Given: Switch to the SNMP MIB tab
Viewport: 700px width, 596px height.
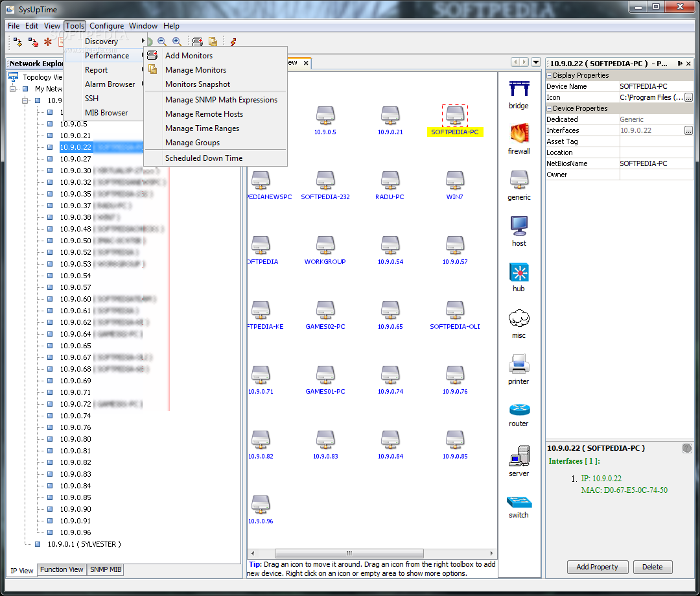Looking at the screenshot, I should pyautogui.click(x=106, y=569).
